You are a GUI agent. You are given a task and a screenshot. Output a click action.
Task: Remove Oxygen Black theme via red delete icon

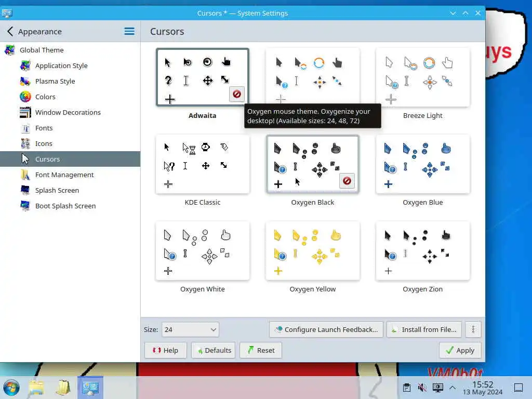[x=347, y=181]
